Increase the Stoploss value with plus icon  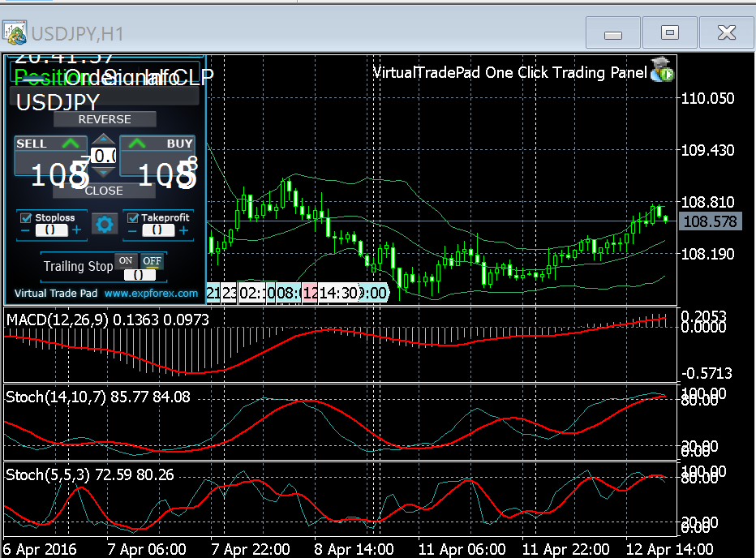[77, 230]
